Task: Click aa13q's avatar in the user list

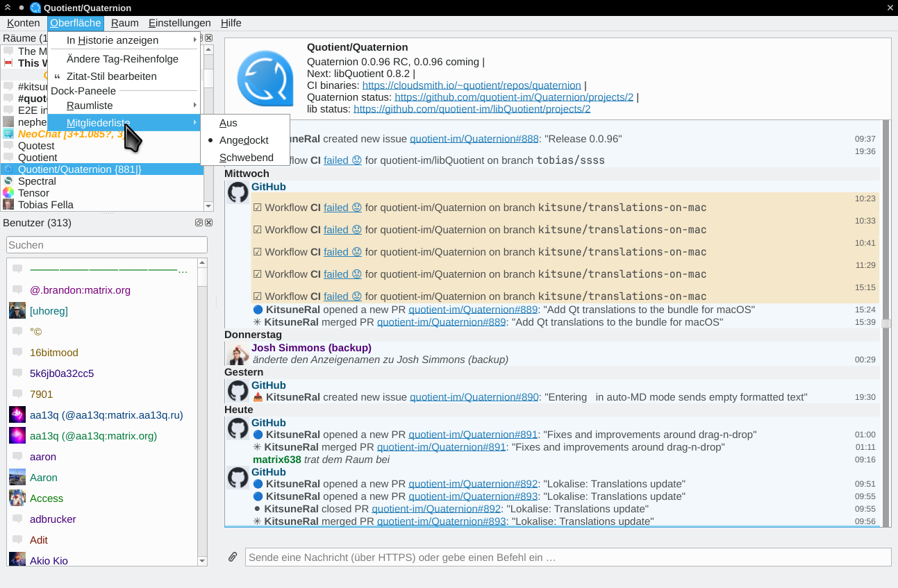Action: point(17,414)
